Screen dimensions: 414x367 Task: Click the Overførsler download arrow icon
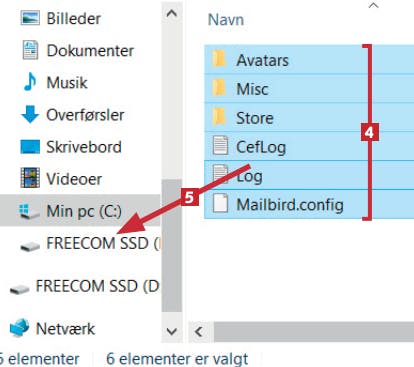click(x=30, y=114)
